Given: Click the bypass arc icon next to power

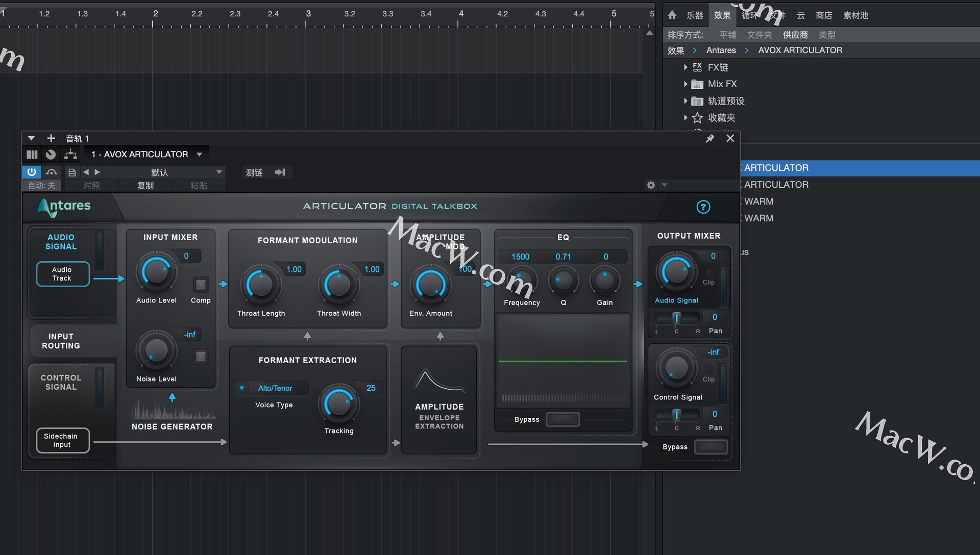Looking at the screenshot, I should pos(51,172).
